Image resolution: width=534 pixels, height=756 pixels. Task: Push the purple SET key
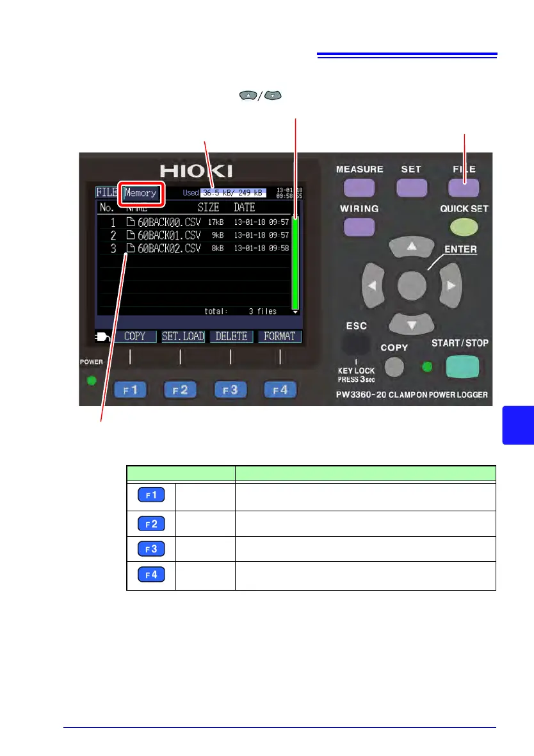pyautogui.click(x=412, y=188)
